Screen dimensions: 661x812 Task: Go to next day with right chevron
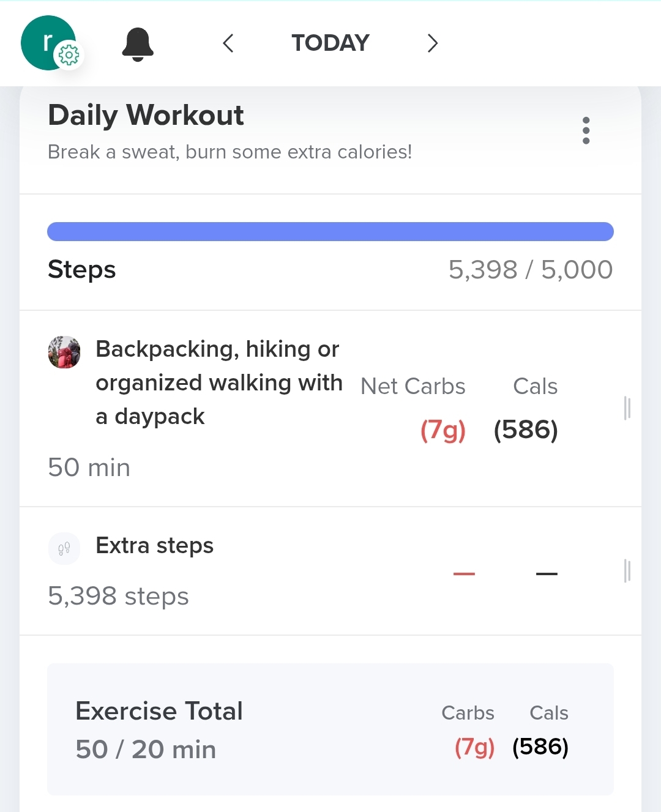click(433, 43)
